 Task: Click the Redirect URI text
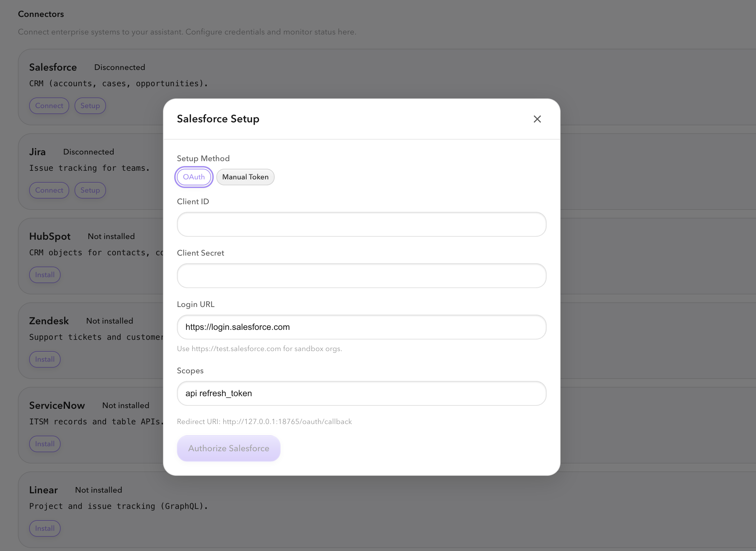pyautogui.click(x=264, y=422)
